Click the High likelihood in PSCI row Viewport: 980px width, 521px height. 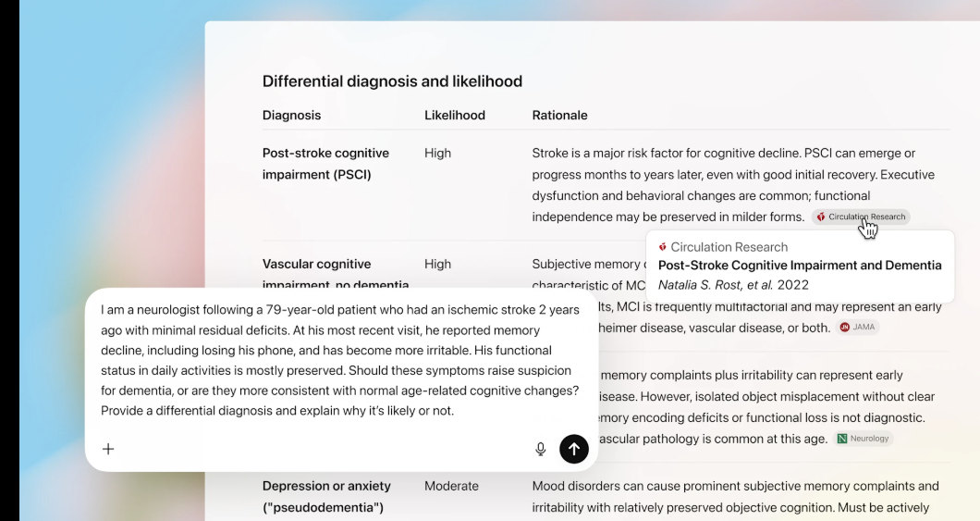pyautogui.click(x=437, y=154)
